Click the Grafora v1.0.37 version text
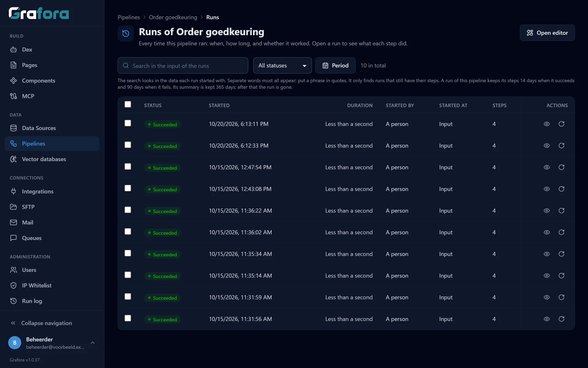The width and height of the screenshot is (588, 368). 24,360
